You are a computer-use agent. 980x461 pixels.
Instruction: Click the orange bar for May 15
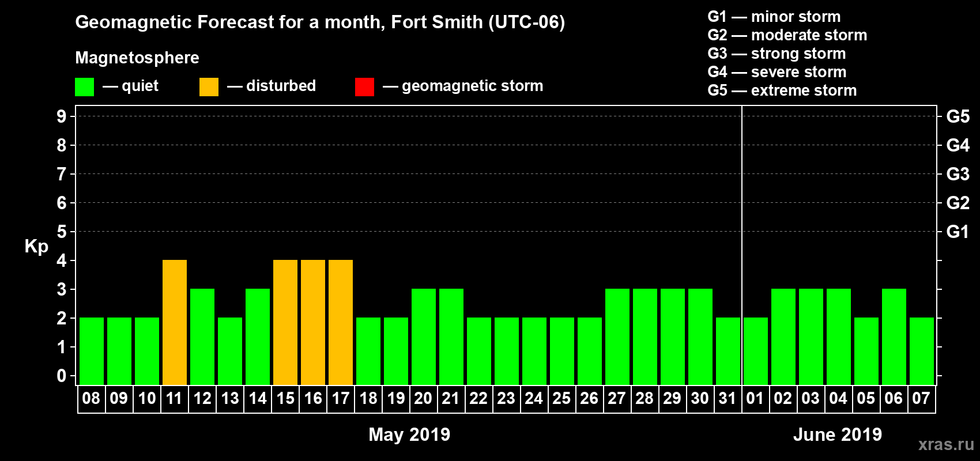[x=285, y=323]
